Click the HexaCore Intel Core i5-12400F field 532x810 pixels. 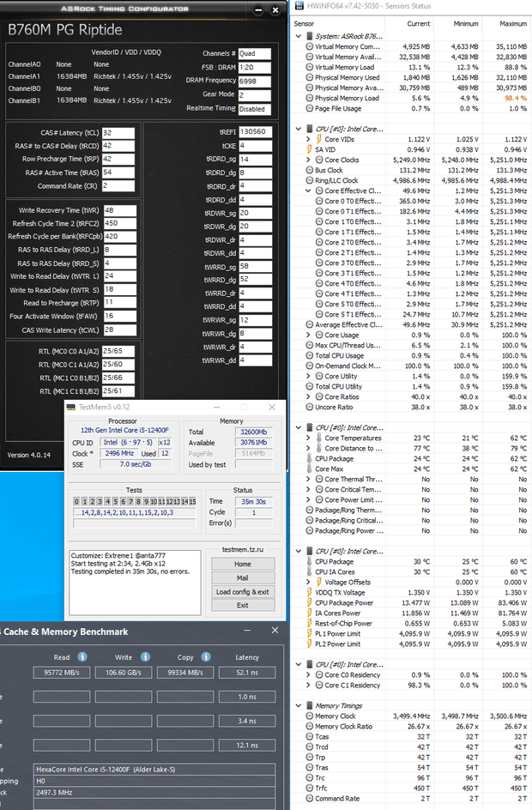[x=154, y=769]
